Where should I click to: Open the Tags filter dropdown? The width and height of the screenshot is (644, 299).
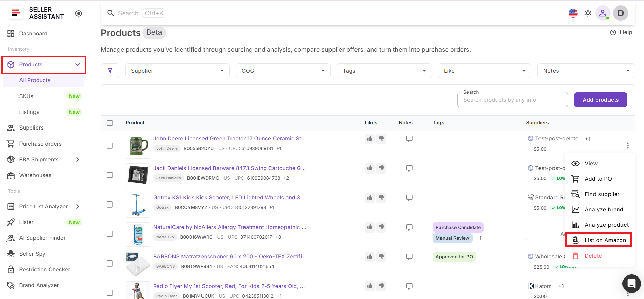coord(384,71)
